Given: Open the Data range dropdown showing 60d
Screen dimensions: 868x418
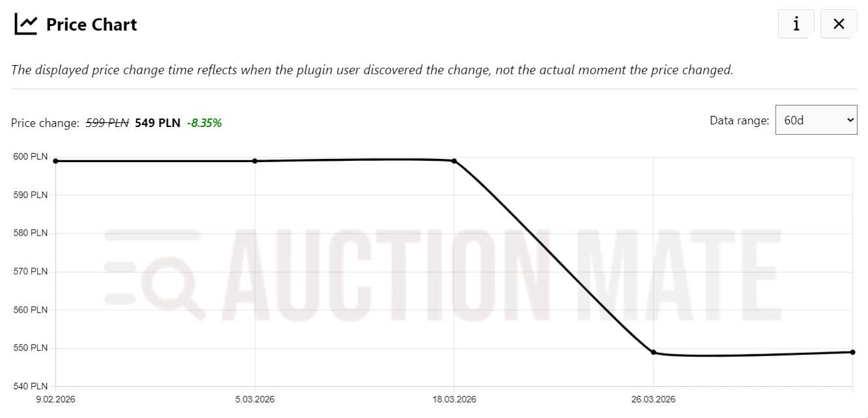Looking at the screenshot, I should click(x=816, y=120).
